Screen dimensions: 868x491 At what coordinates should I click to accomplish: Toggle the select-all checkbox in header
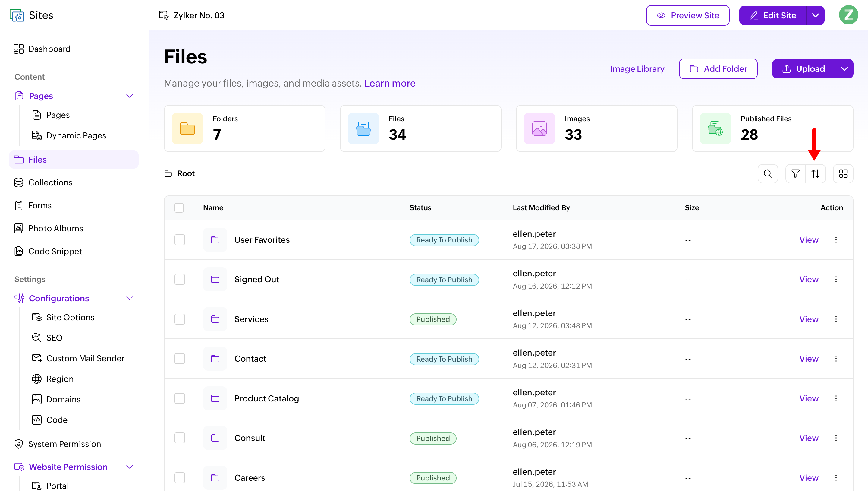point(179,208)
